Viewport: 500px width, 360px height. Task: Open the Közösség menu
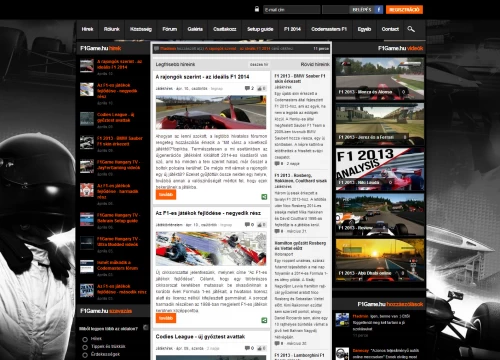(x=141, y=29)
